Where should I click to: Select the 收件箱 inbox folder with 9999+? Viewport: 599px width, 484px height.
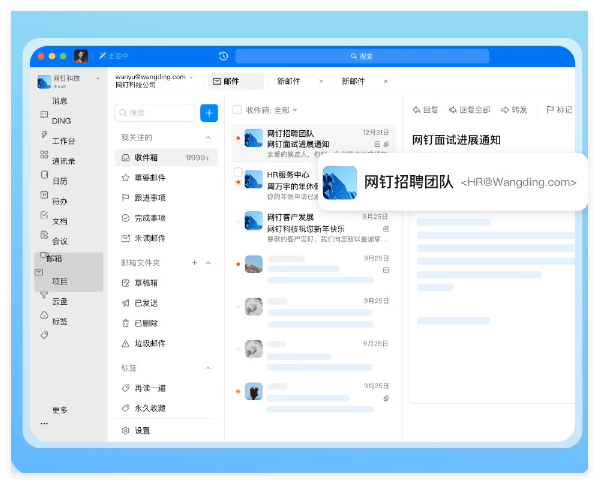166,157
